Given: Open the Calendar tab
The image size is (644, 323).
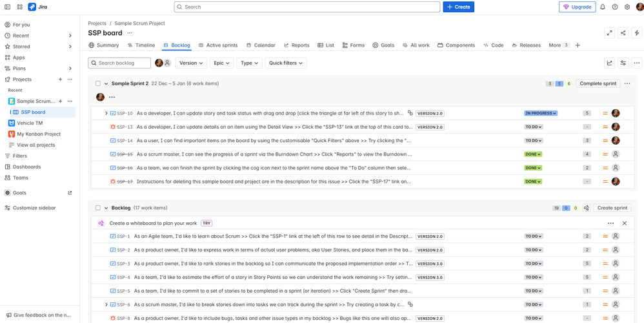Looking at the screenshot, I should point(261,45).
